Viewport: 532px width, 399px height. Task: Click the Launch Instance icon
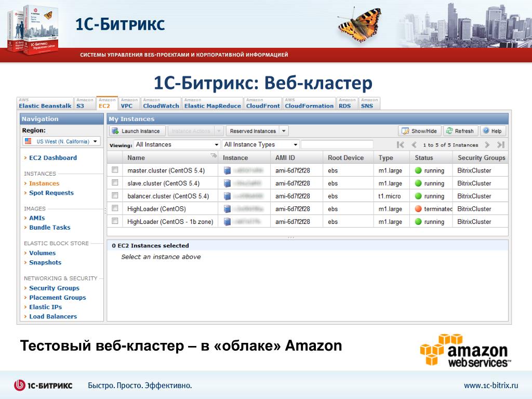pyautogui.click(x=115, y=131)
